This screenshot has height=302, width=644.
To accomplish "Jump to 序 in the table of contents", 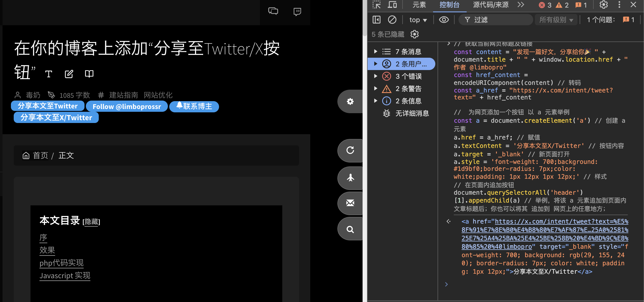I will click(x=43, y=238).
